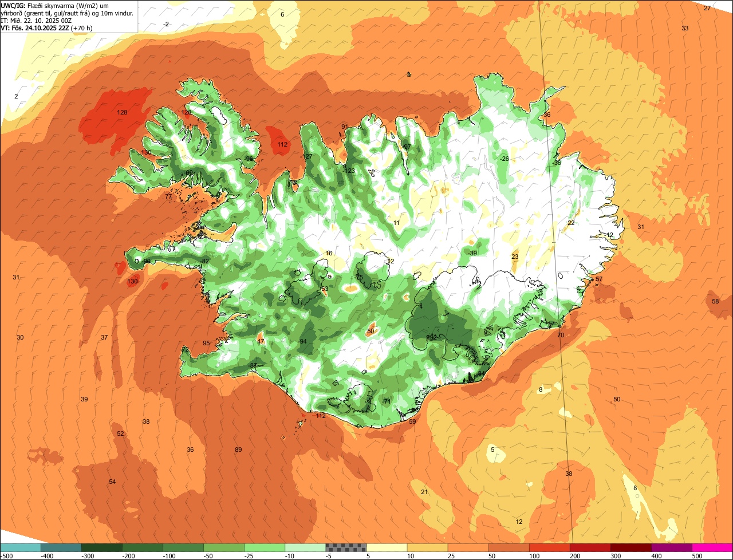Click the map value '-71'
This screenshot has width=733, height=560.
[386, 401]
